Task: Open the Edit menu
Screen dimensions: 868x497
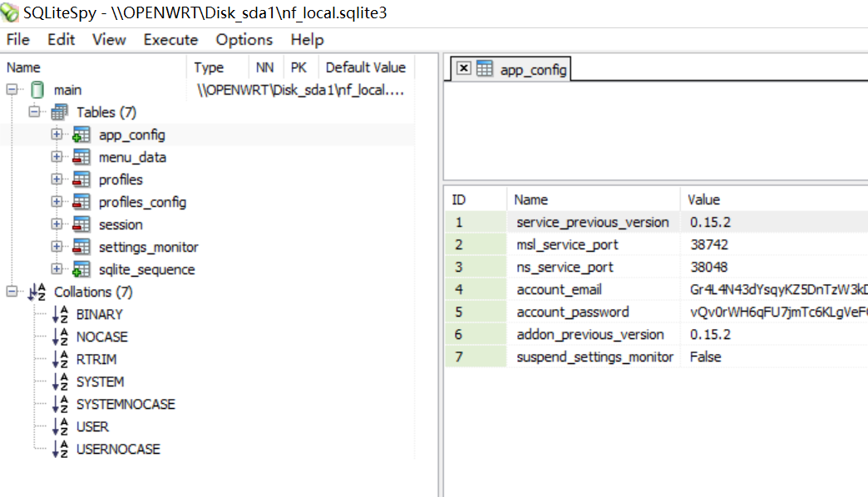Action: [x=61, y=40]
